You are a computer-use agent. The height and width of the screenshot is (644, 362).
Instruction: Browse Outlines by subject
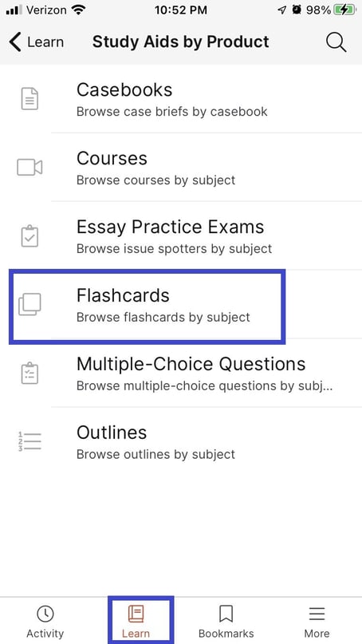pos(181,441)
